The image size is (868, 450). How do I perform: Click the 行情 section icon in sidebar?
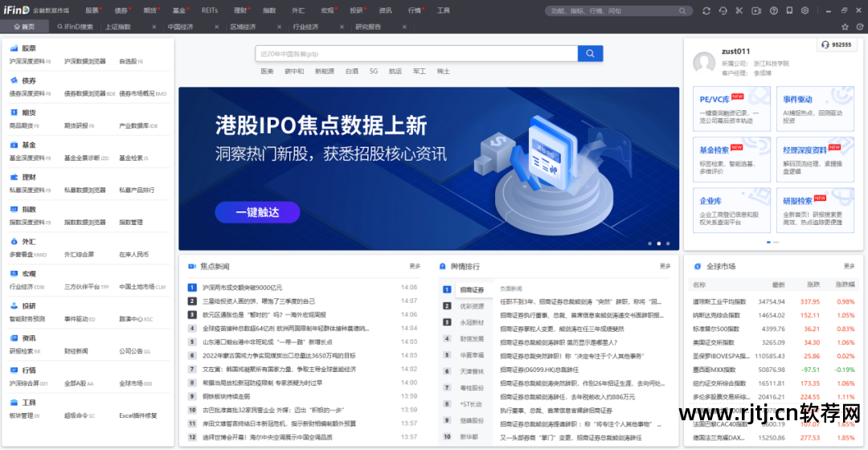pyautogui.click(x=14, y=370)
